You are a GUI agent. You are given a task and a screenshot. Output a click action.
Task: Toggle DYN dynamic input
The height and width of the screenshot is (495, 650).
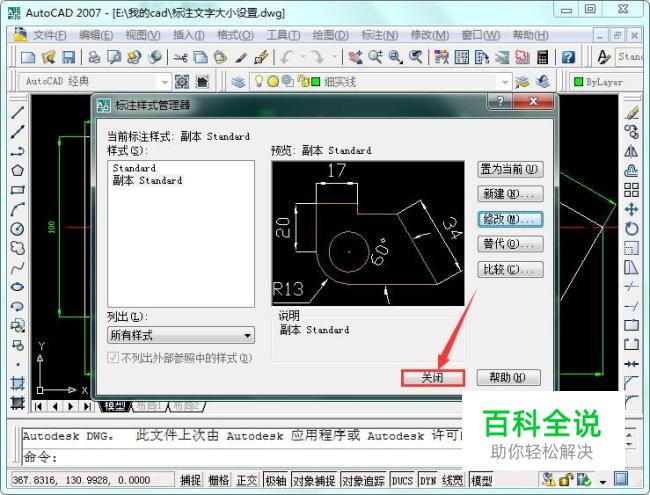428,480
